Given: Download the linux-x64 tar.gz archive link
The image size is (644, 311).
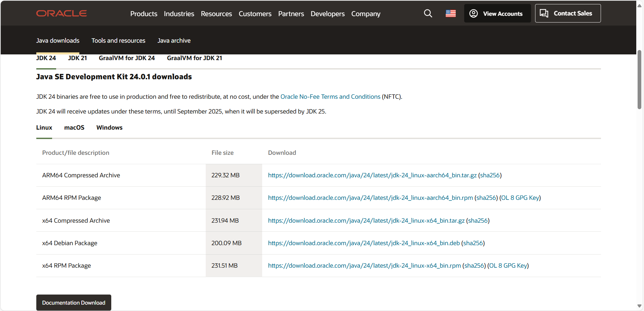Looking at the screenshot, I should 366,221.
